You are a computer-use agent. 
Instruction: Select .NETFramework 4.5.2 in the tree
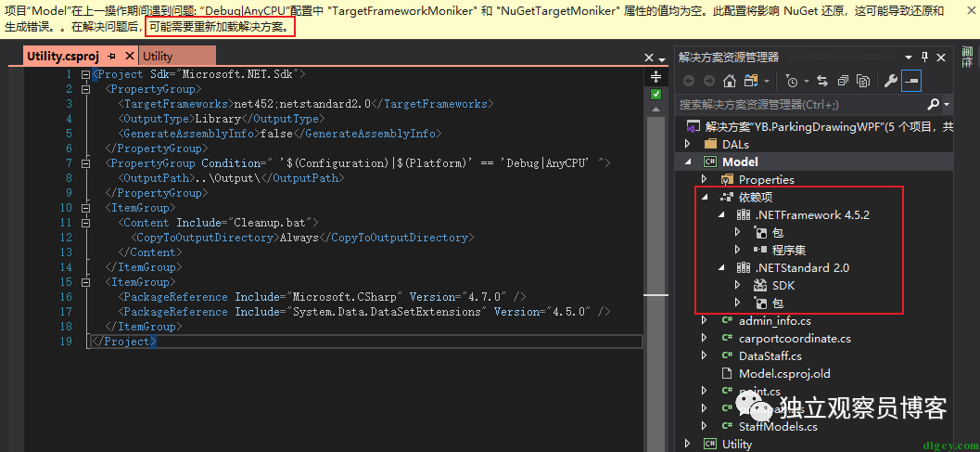pos(812,214)
